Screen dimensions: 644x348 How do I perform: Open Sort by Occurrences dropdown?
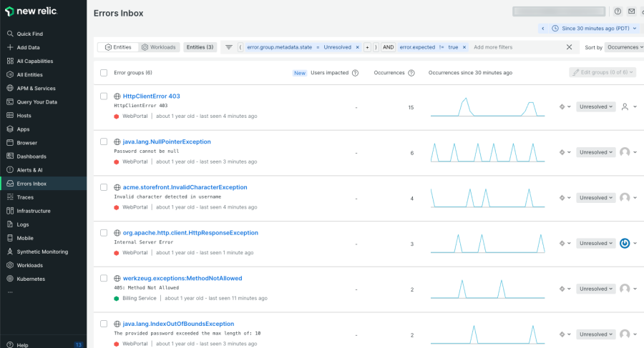625,47
